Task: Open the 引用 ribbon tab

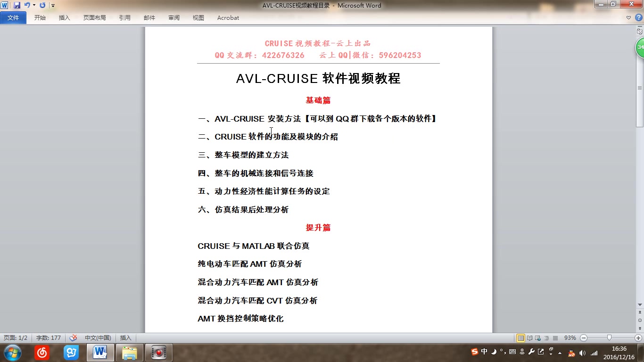Action: (x=124, y=17)
